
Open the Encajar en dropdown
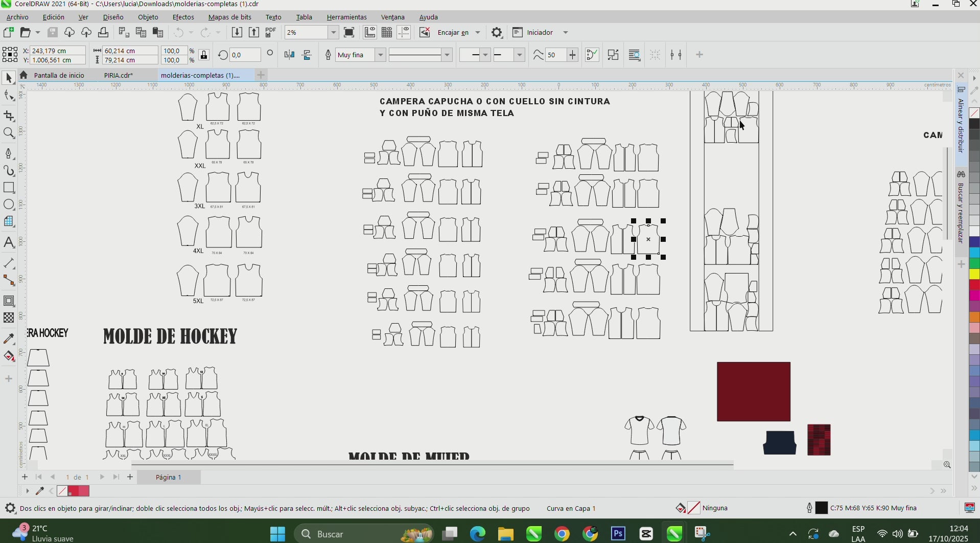pyautogui.click(x=477, y=32)
